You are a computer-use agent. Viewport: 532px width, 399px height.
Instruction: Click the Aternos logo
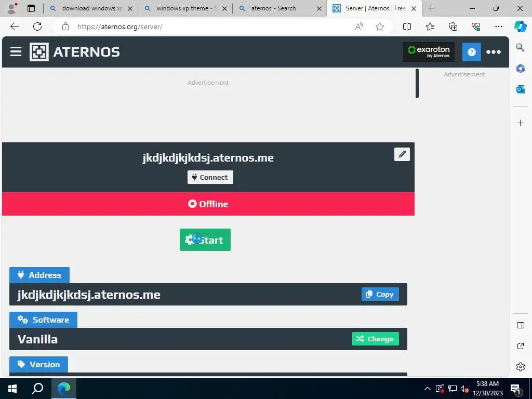point(75,52)
